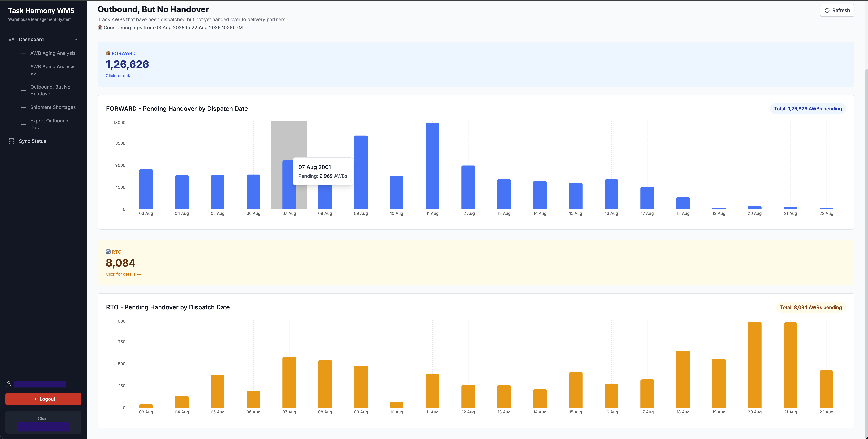This screenshot has height=439, width=868.
Task: Click RTO Click for details link
Action: [123, 274]
